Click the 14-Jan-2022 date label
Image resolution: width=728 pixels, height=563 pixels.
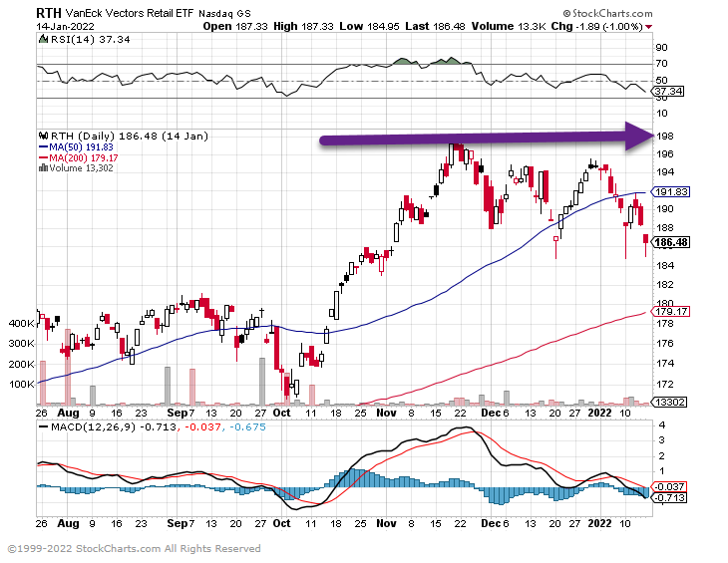[65, 27]
